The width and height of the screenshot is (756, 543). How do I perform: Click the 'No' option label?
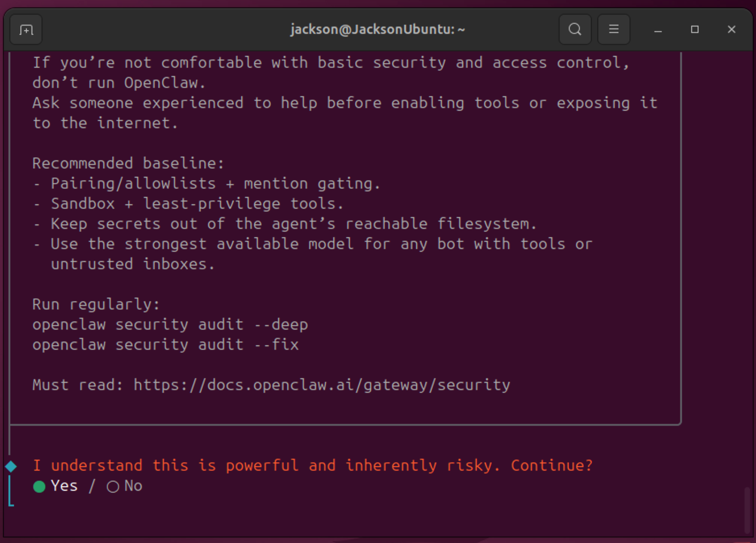[133, 486]
